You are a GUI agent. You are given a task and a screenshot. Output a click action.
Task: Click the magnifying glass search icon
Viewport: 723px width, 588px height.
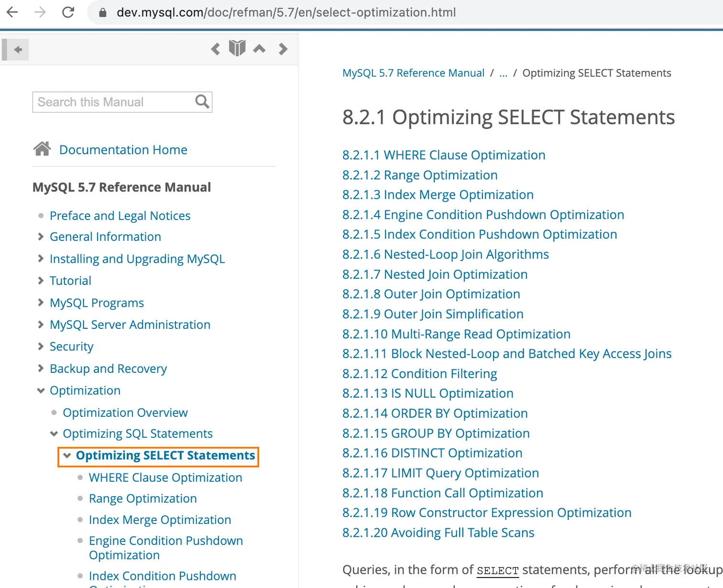coord(202,101)
